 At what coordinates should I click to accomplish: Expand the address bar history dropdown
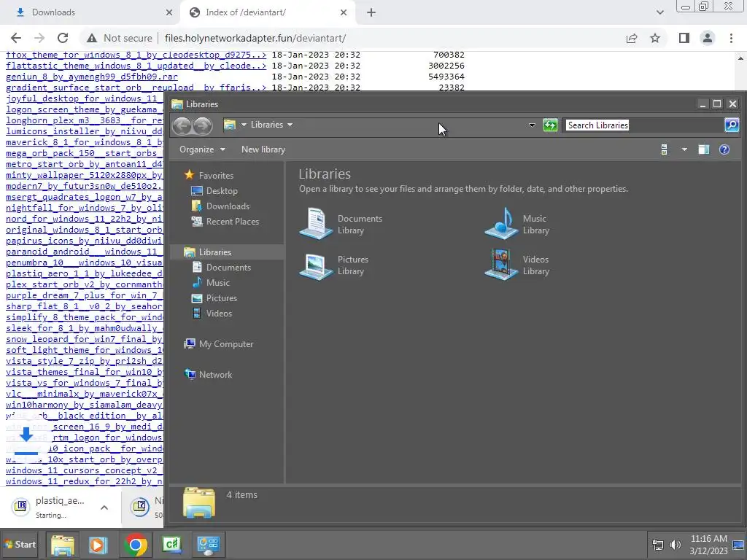point(532,125)
